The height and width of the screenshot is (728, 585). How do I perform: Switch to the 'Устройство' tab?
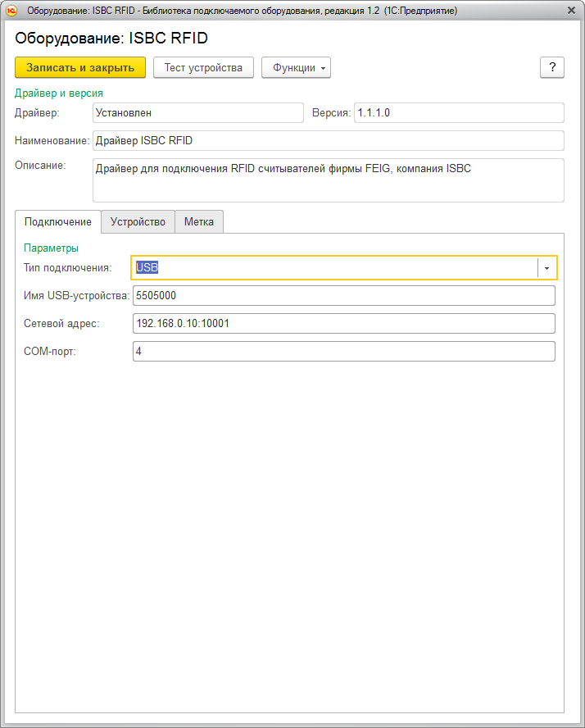(x=138, y=221)
